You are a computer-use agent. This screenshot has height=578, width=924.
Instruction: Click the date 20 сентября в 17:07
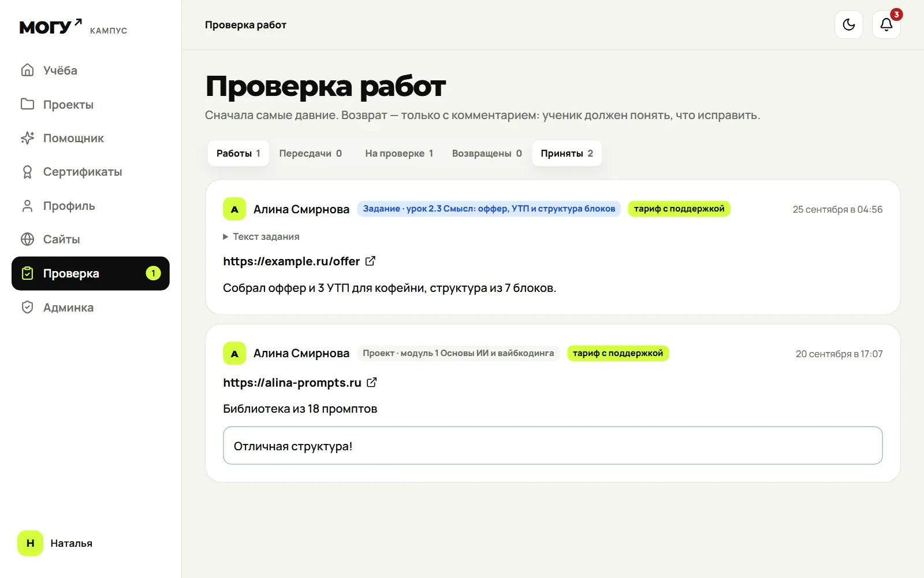point(839,354)
